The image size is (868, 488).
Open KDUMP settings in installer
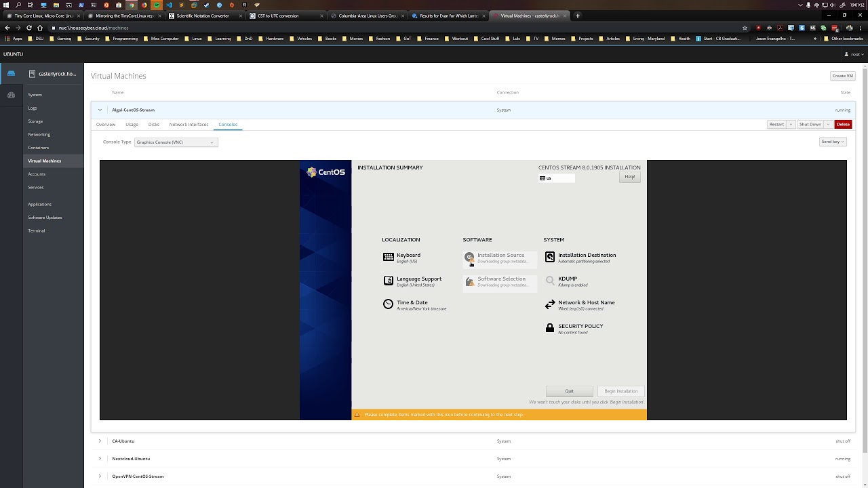(x=567, y=281)
